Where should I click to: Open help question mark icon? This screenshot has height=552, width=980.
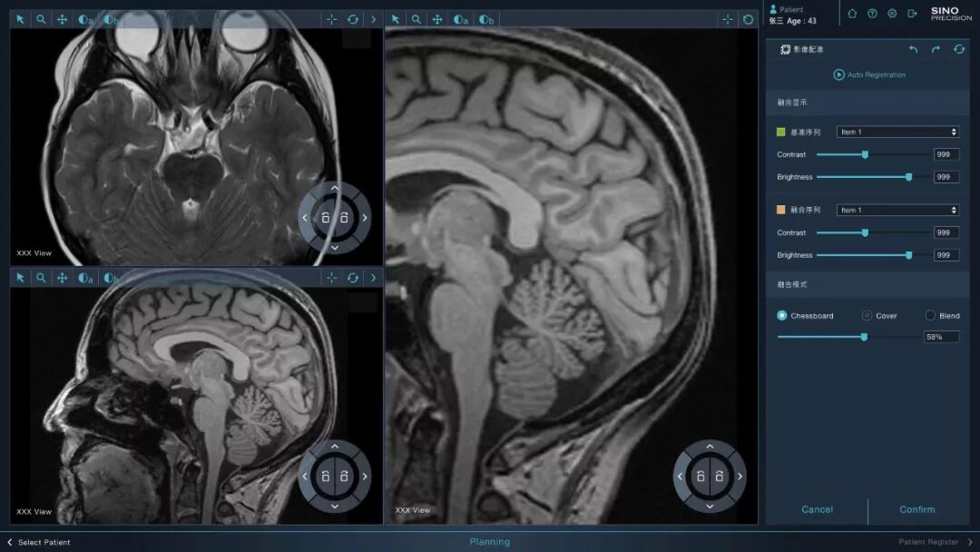click(x=872, y=13)
